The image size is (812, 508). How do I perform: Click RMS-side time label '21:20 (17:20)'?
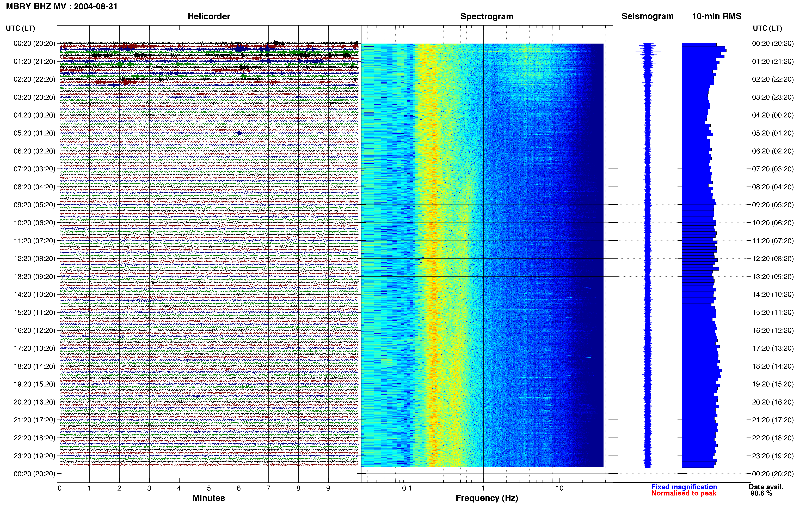(x=773, y=420)
